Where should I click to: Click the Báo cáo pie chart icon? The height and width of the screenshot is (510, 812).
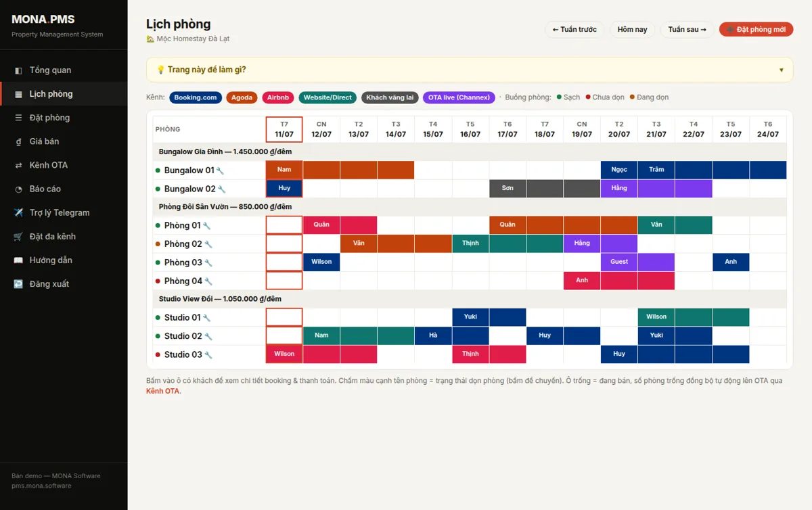[x=18, y=189]
